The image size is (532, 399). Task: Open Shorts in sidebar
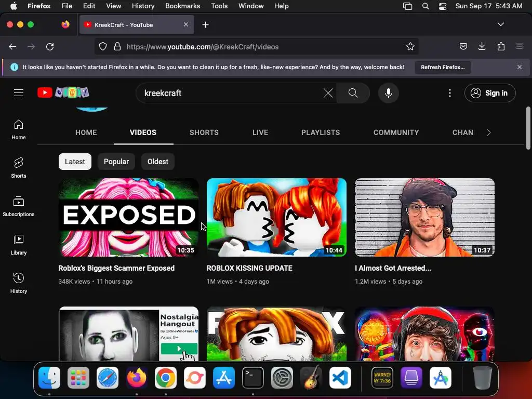(x=19, y=168)
